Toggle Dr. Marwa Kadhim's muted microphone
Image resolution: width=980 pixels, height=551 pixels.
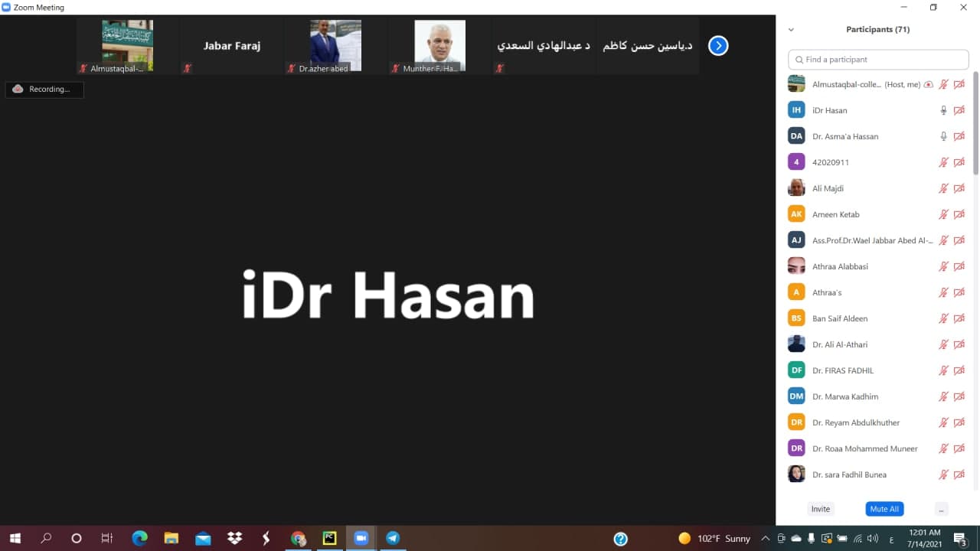pyautogui.click(x=944, y=396)
